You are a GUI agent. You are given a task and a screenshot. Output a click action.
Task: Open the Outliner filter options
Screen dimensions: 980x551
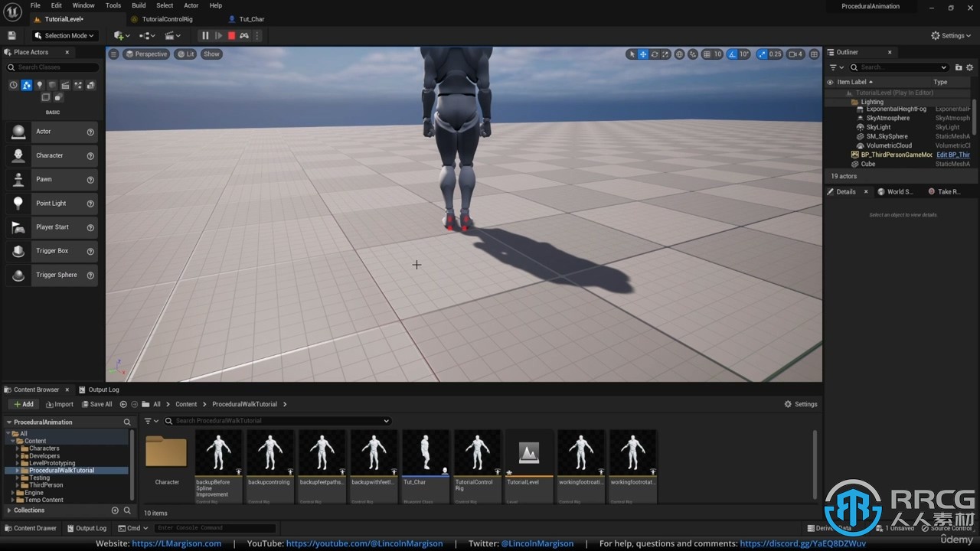click(x=835, y=67)
